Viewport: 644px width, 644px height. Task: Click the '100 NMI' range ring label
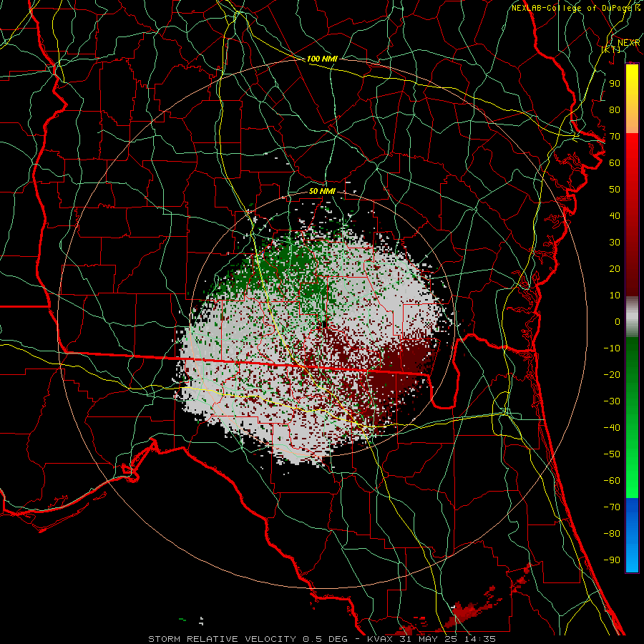click(x=322, y=59)
